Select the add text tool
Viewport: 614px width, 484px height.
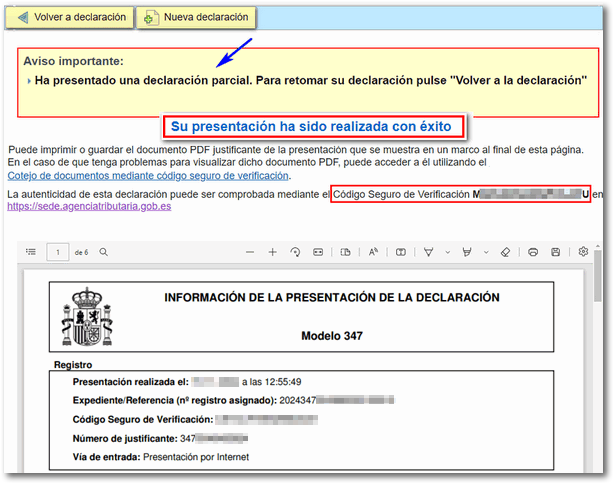click(x=400, y=252)
